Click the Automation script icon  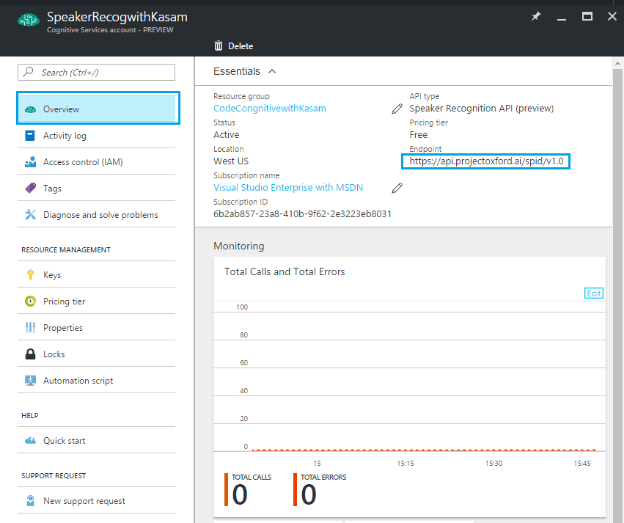coord(31,380)
